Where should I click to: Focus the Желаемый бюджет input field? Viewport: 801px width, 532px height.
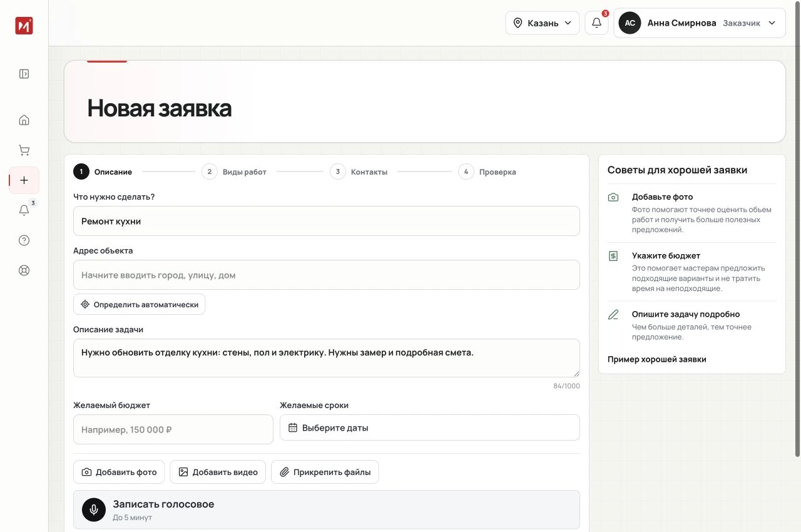pyautogui.click(x=173, y=429)
